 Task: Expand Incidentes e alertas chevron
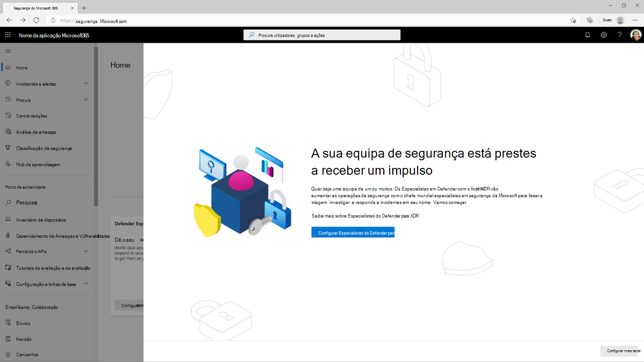[86, 83]
